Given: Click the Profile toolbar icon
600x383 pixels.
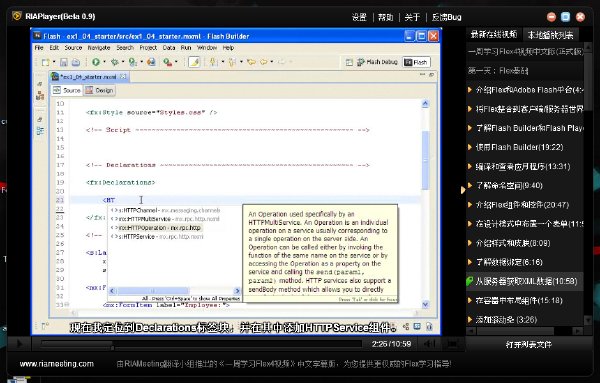Looking at the screenshot, I should pyautogui.click(x=133, y=62).
